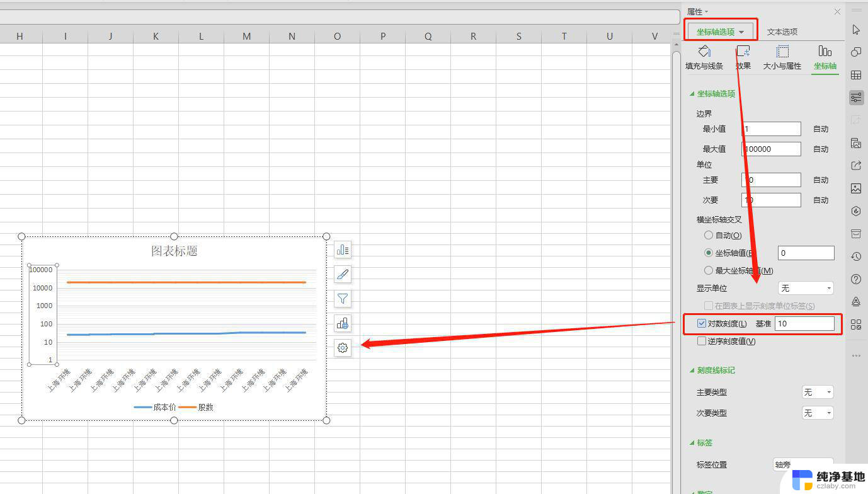Viewport: 868px width, 494px height.
Task: Click the blue 成本价 line in chart
Action: point(186,333)
